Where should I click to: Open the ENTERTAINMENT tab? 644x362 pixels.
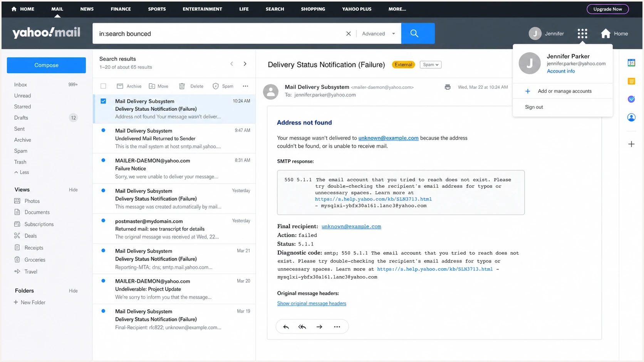coord(202,9)
